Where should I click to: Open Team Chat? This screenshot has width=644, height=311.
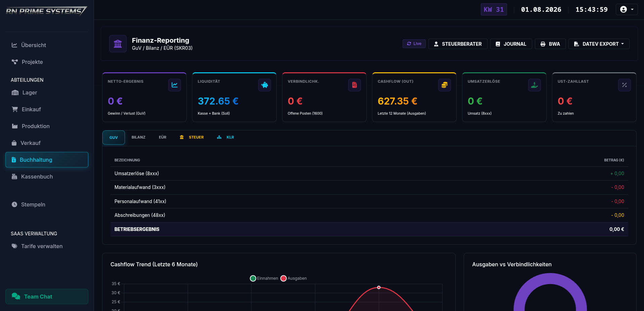point(47,297)
